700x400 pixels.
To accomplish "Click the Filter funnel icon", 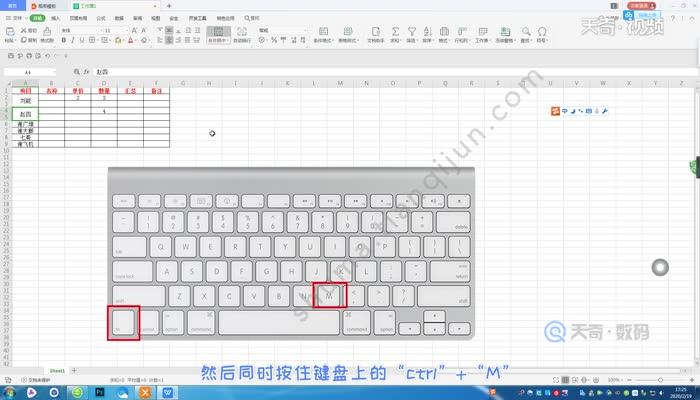I will pyautogui.click(x=412, y=31).
